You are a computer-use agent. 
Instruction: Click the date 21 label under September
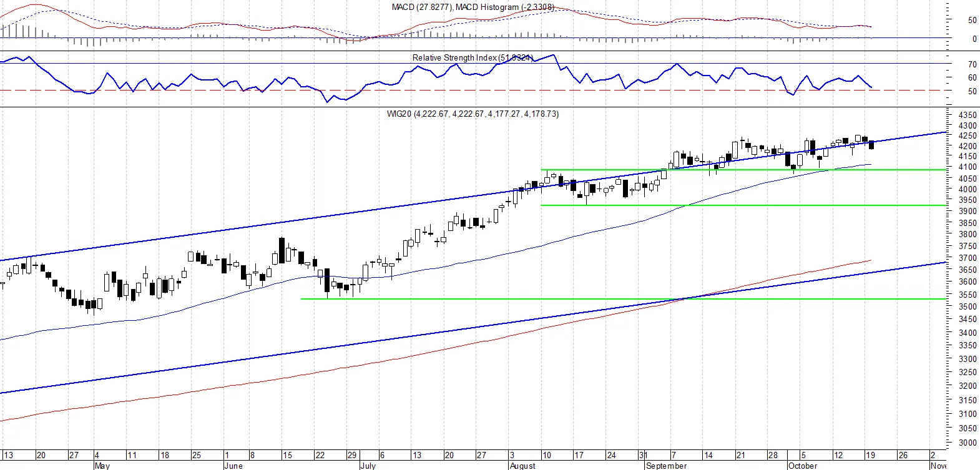click(740, 455)
